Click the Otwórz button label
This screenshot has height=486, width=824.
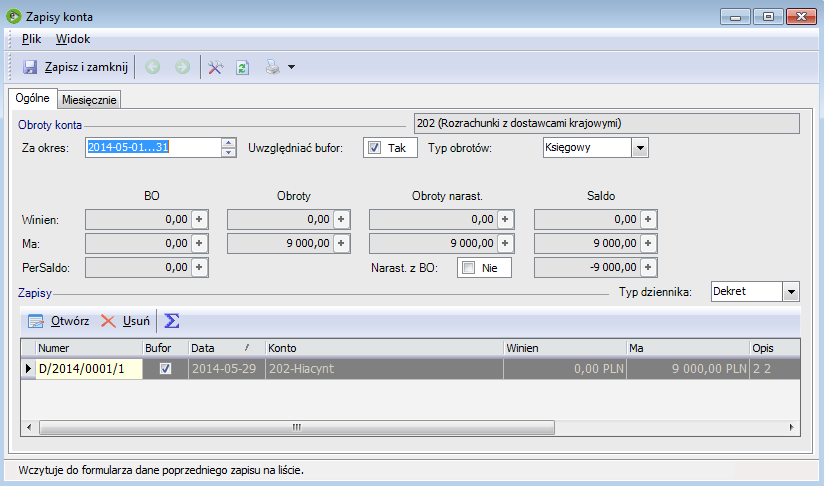coord(70,321)
